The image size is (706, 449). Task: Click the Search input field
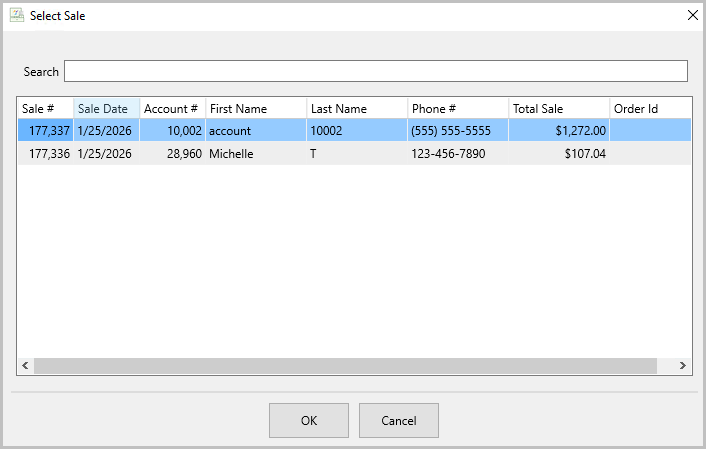click(376, 71)
